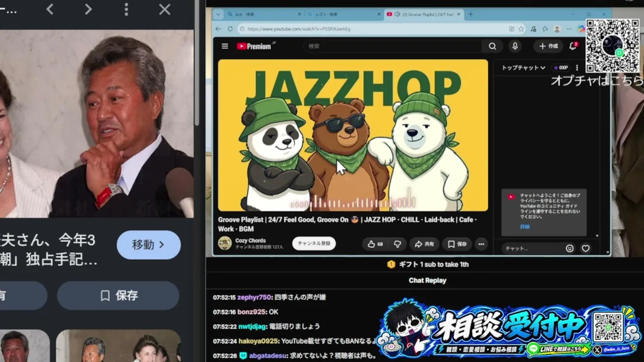Image resolution: width=644 pixels, height=362 pixels.
Task: Close the Groove Playlist browser tab
Action: coord(459,15)
